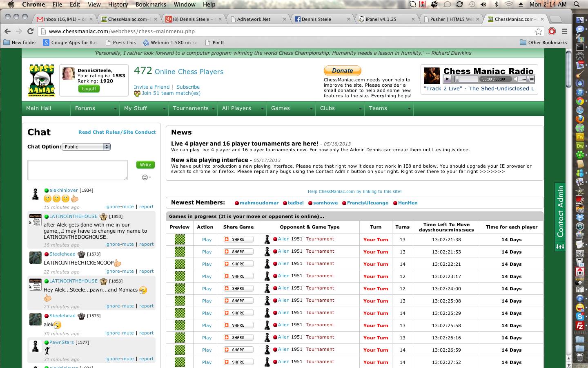The height and width of the screenshot is (368, 588).
Task: Click the Contact Admin side tab
Action: click(x=560, y=217)
